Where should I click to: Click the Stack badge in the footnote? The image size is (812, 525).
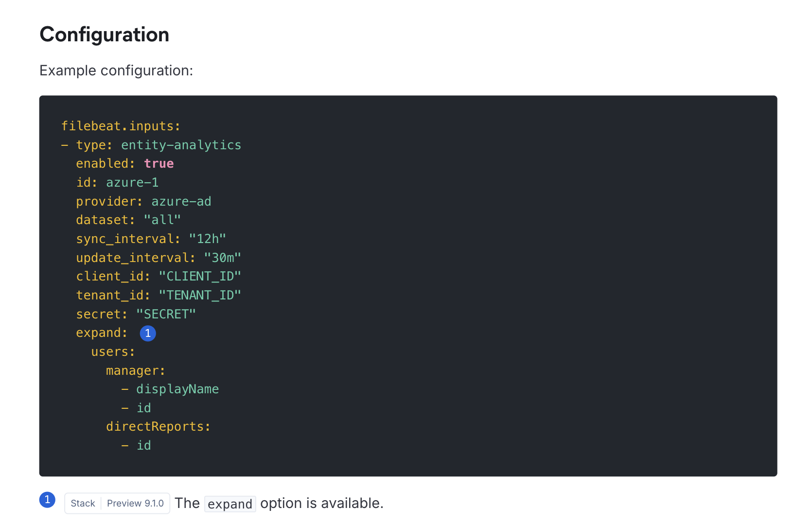pyautogui.click(x=83, y=504)
